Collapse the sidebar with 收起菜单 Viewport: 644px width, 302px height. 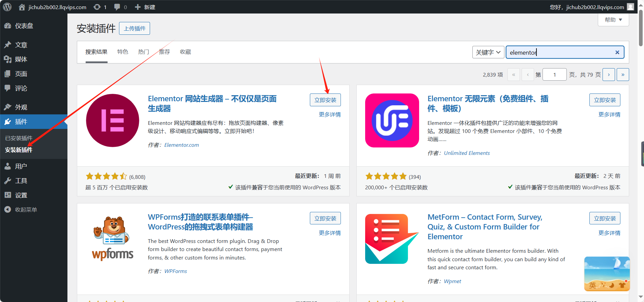tap(34, 210)
